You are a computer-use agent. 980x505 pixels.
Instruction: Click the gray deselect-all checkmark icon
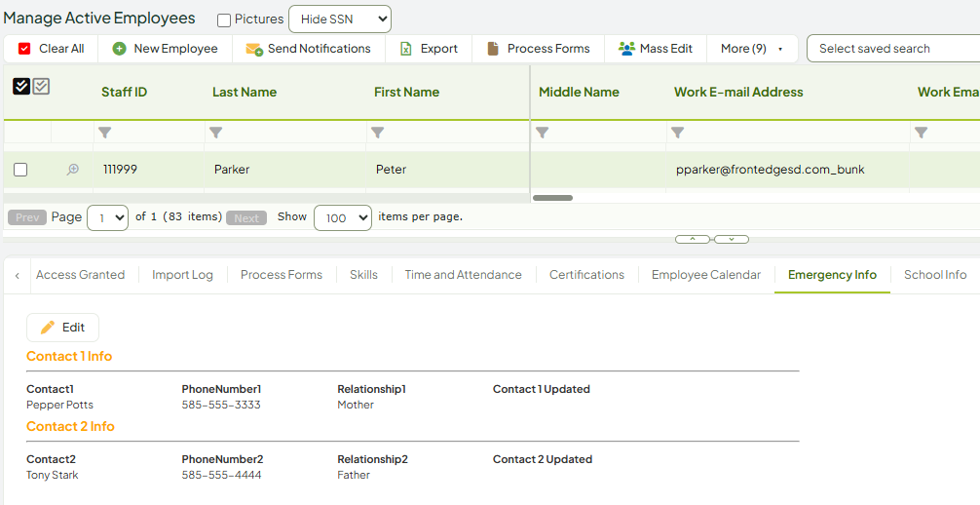41,87
